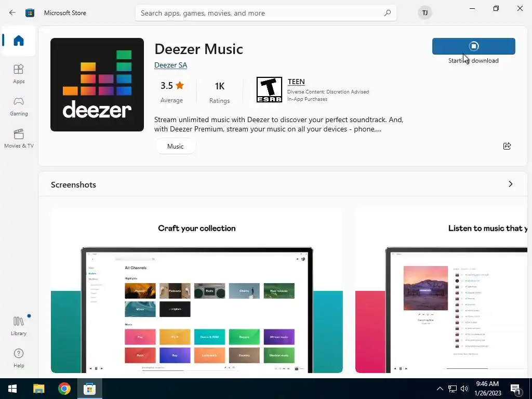Click the ESRB Teen rating badge
The width and height of the screenshot is (532, 399).
269,89
